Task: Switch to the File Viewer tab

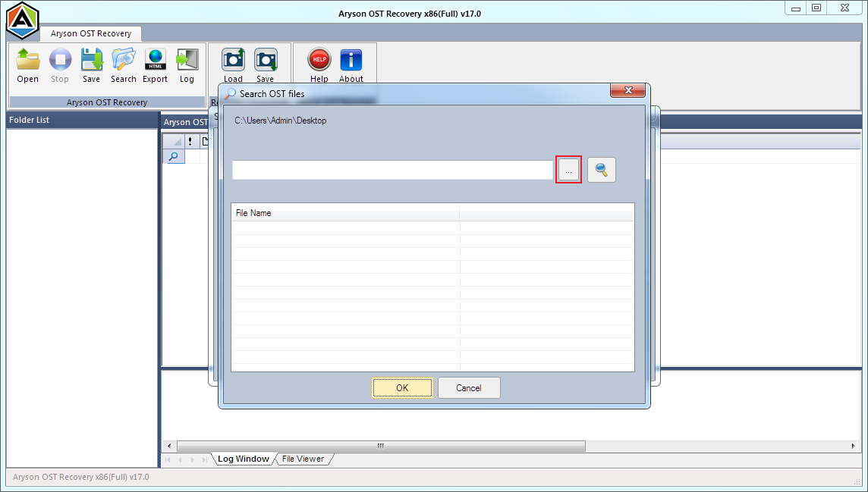Action: point(303,459)
